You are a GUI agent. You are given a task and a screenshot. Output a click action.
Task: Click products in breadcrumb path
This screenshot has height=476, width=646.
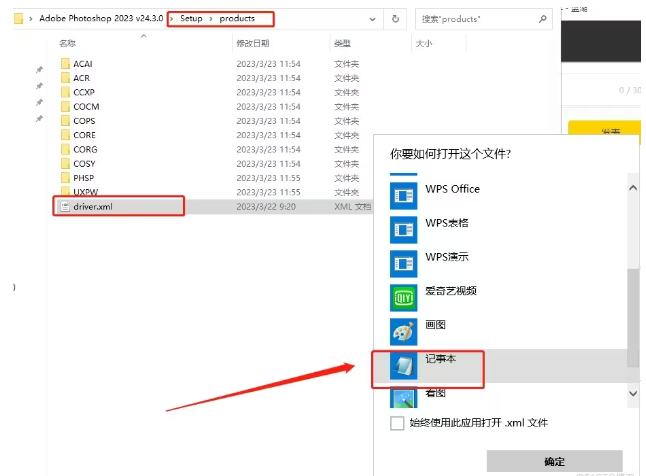coord(237,19)
